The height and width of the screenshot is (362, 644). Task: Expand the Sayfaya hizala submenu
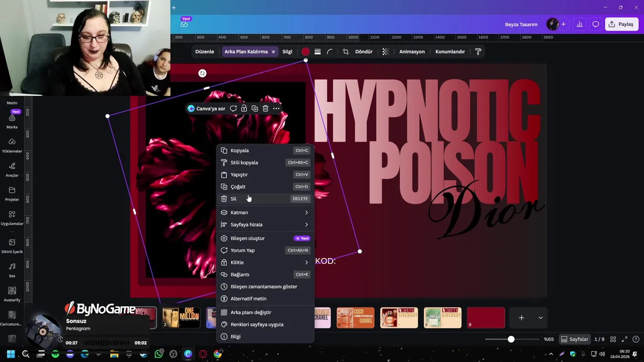coord(265,225)
